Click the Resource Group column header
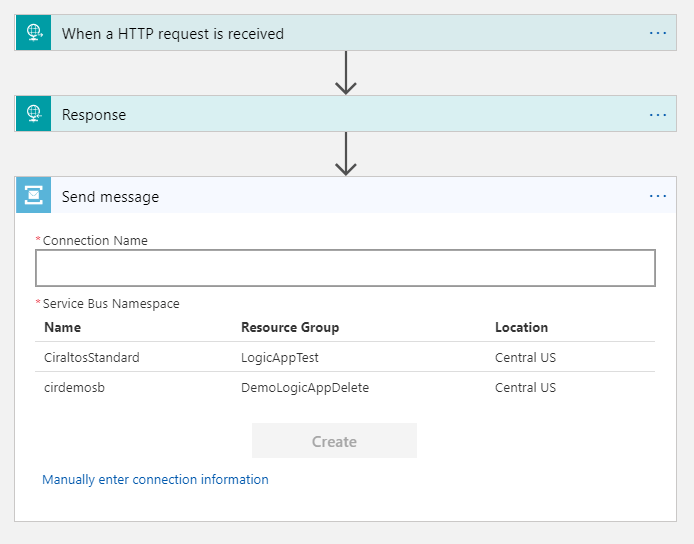Viewport: 694px width, 544px height. pyautogui.click(x=290, y=327)
